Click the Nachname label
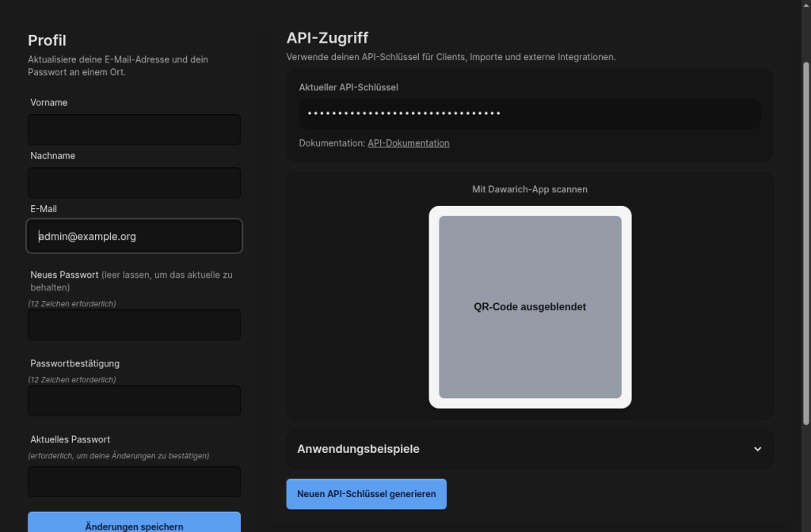 click(x=53, y=156)
